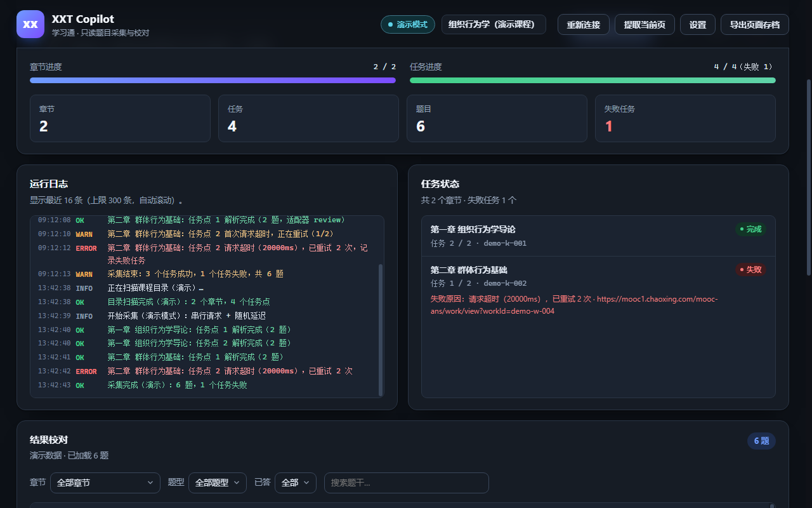The image size is (812, 508).
Task: Click the 目录扫描完成（演示） log line
Action: (204, 302)
